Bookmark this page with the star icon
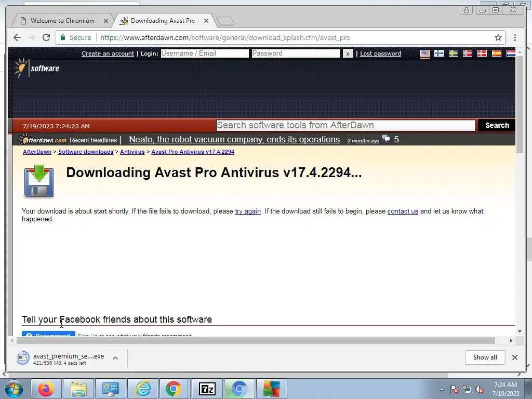Viewport: 532px width, 399px height. [x=498, y=37]
